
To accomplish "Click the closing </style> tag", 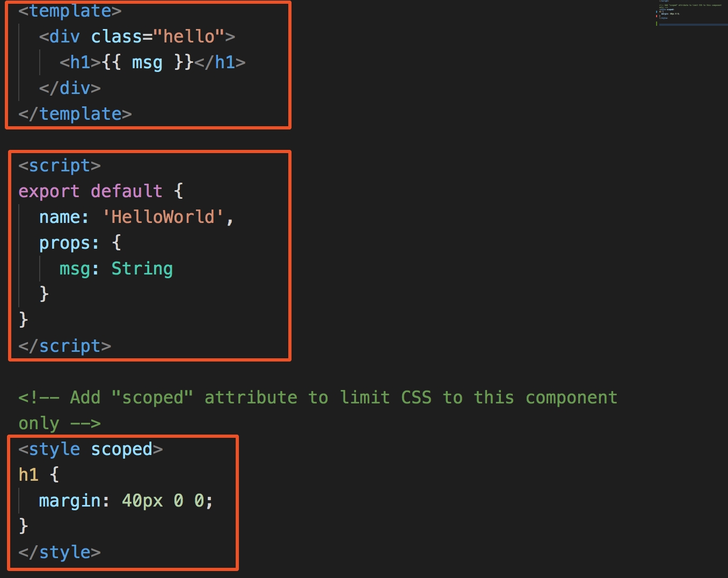I will 60,552.
